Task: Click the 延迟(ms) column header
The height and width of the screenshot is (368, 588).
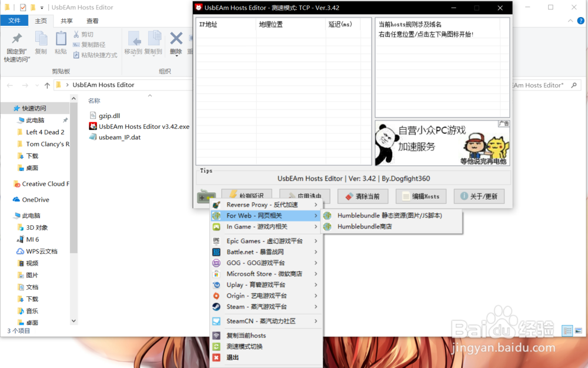Action: tap(343, 24)
